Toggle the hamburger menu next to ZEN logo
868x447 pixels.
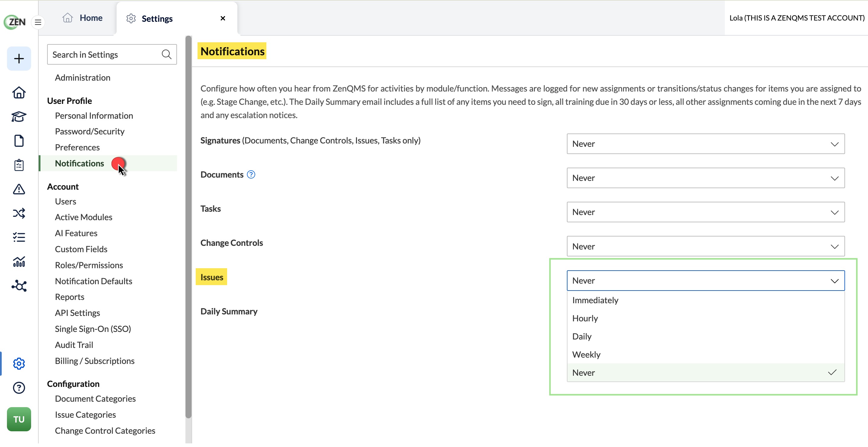click(x=38, y=22)
